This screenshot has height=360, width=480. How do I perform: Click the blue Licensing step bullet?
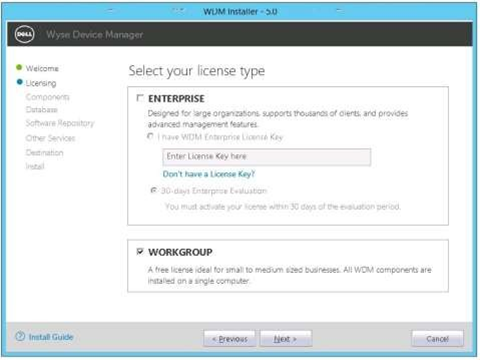tap(19, 82)
